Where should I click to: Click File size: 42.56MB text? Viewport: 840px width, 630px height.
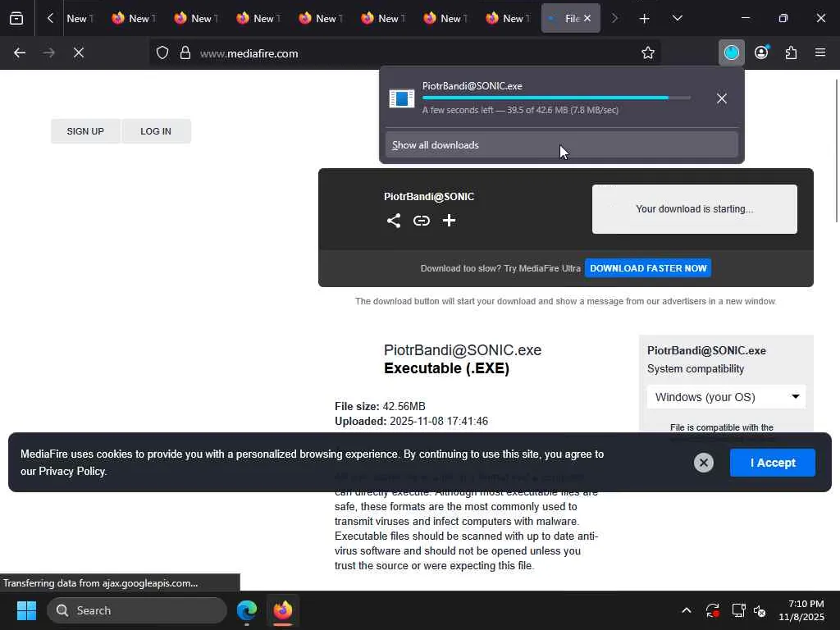pyautogui.click(x=380, y=407)
